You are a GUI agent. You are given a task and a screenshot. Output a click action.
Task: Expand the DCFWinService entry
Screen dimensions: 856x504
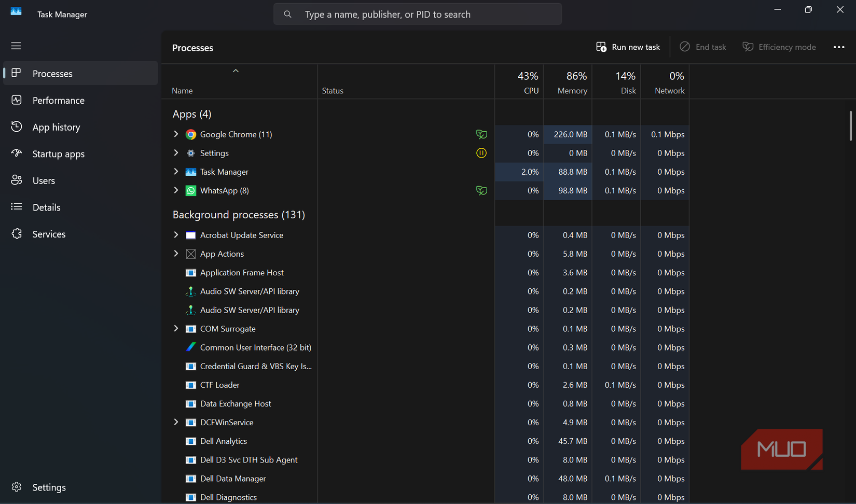click(x=176, y=422)
